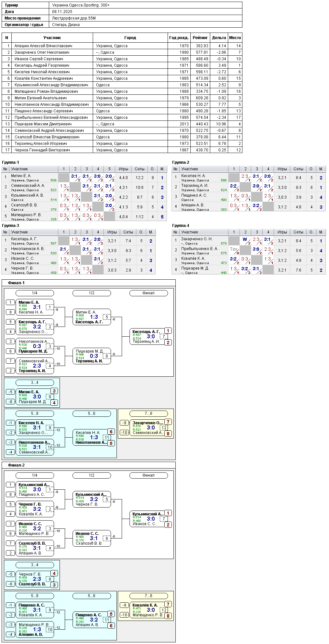Click Захарченко О. Н. in Group 4 table

coord(197,239)
